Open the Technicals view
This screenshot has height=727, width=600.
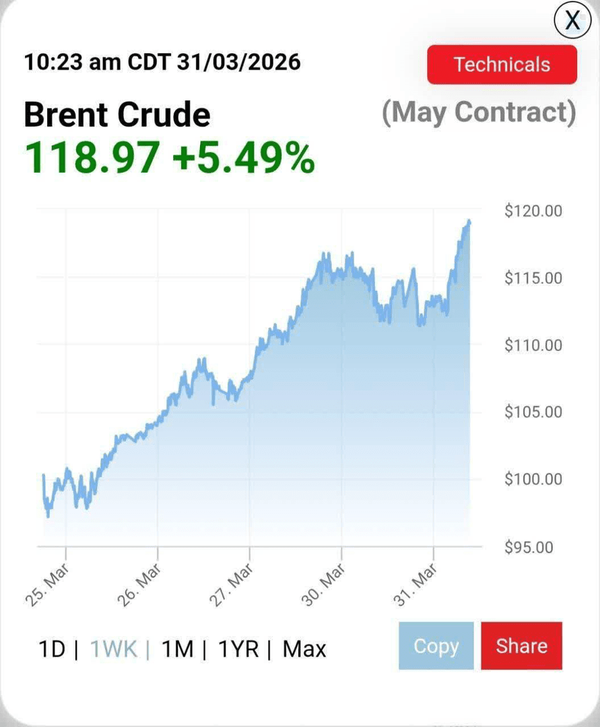point(502,64)
